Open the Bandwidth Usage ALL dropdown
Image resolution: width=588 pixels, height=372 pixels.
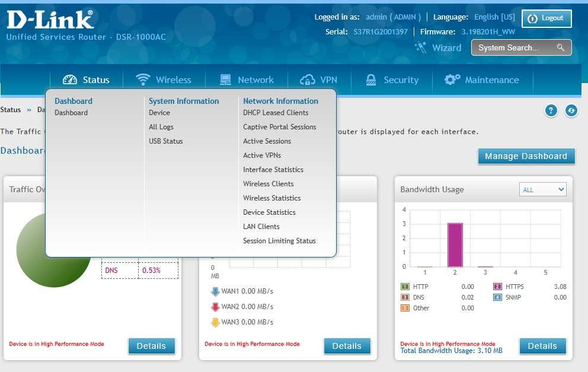tap(542, 190)
